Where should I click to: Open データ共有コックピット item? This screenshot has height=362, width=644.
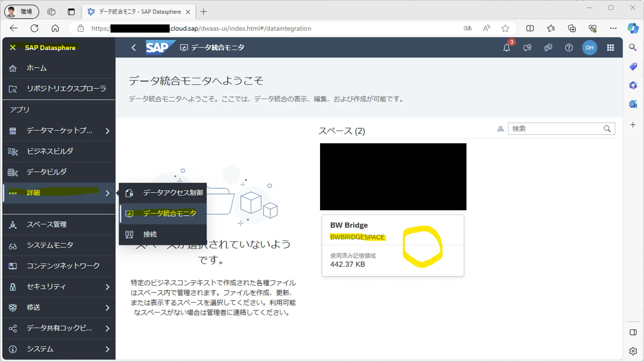(59, 328)
